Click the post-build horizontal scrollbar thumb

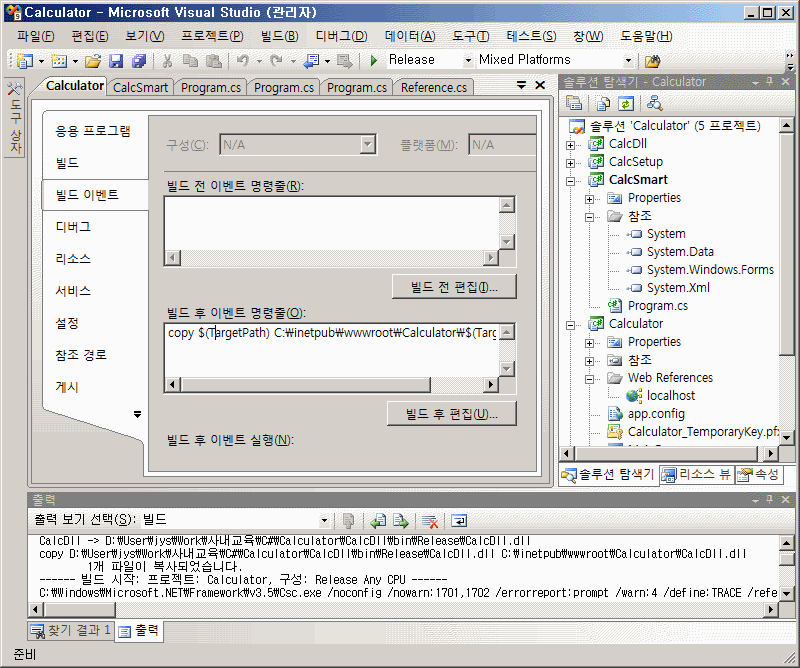(306, 385)
